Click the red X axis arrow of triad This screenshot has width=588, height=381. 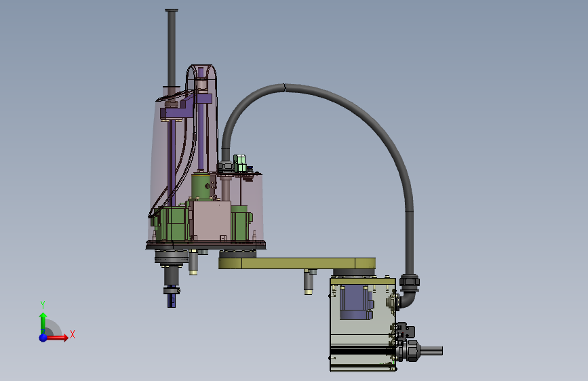point(57,338)
